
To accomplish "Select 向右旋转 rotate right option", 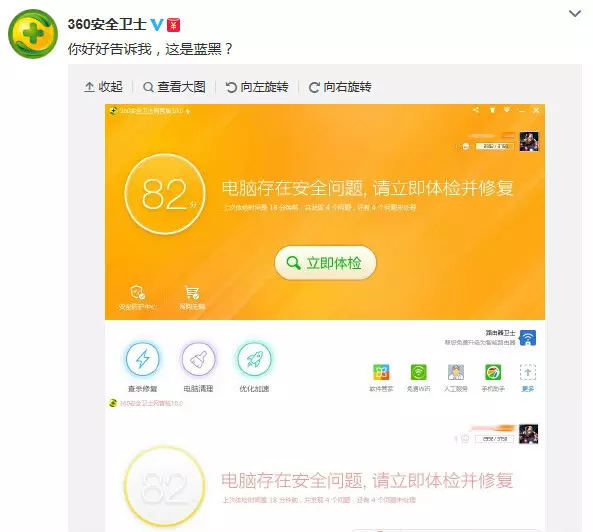I will [x=340, y=87].
